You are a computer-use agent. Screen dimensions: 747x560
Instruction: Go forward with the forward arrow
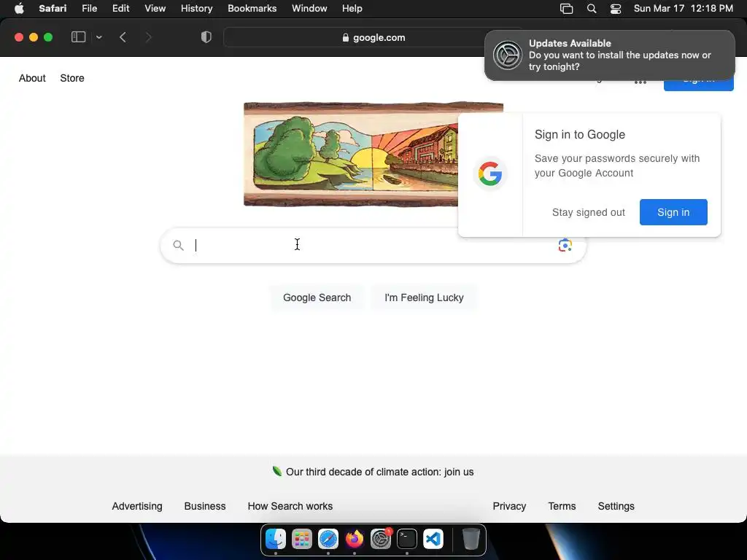coord(148,37)
